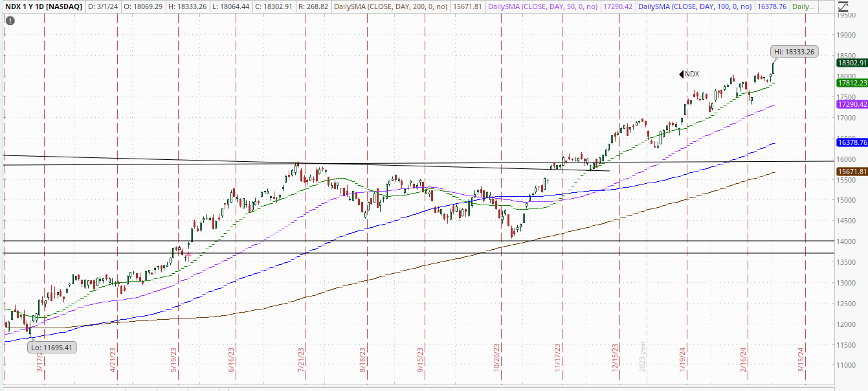
Task: Click the black NDX arrow marker
Action: click(682, 74)
